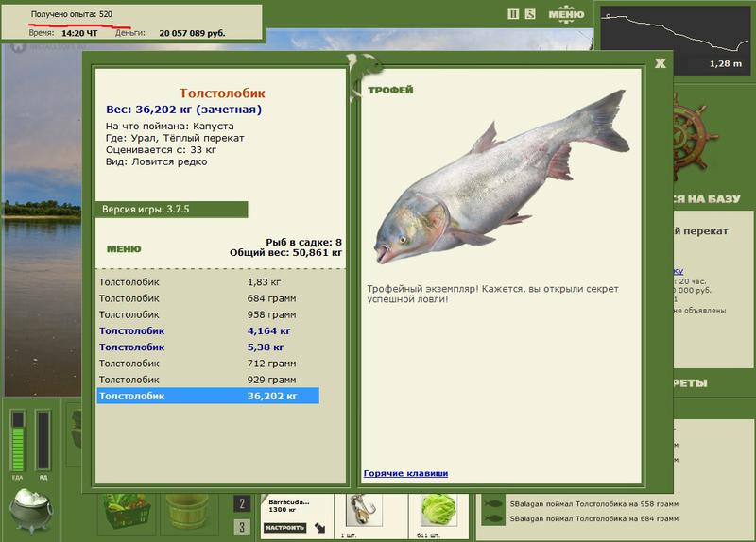Screen dimensions: 756x542
Task: Click the ship wheel icon
Action: (x=694, y=135)
